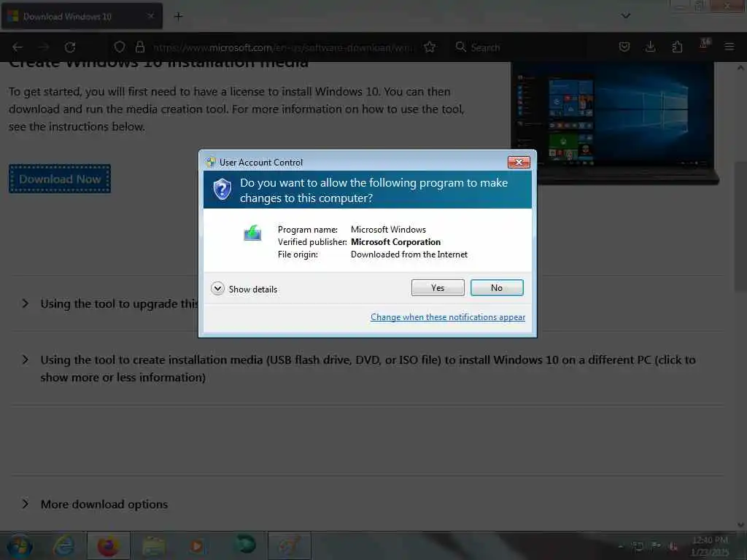Bookmark page with the star icon
This screenshot has height=560, width=747.
(x=430, y=47)
